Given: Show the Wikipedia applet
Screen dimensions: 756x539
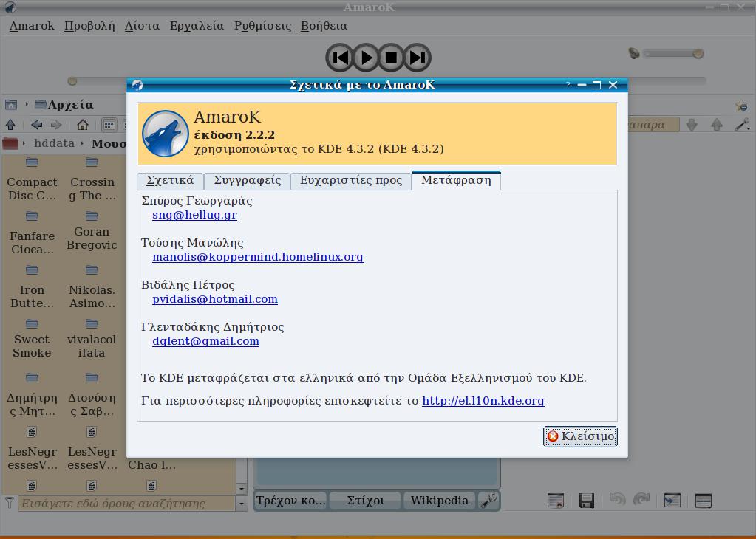Looking at the screenshot, I should [x=439, y=501].
